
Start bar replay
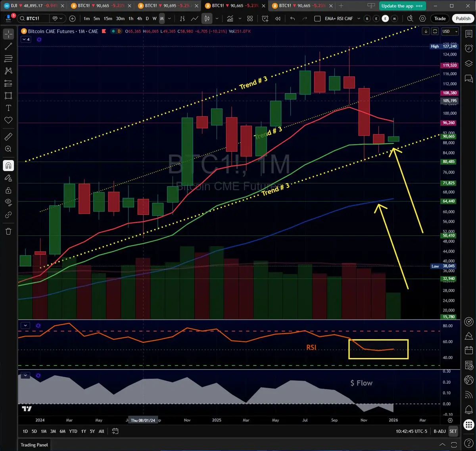click(x=278, y=19)
